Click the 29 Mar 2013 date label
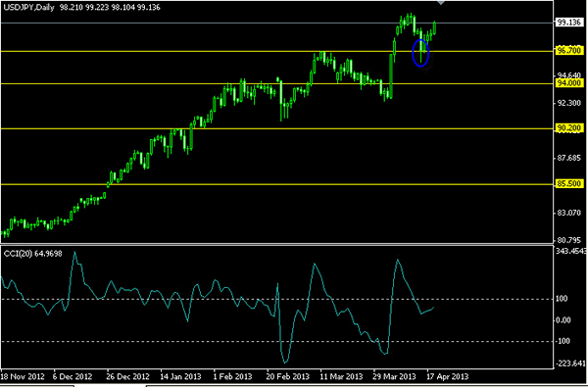 [395, 376]
